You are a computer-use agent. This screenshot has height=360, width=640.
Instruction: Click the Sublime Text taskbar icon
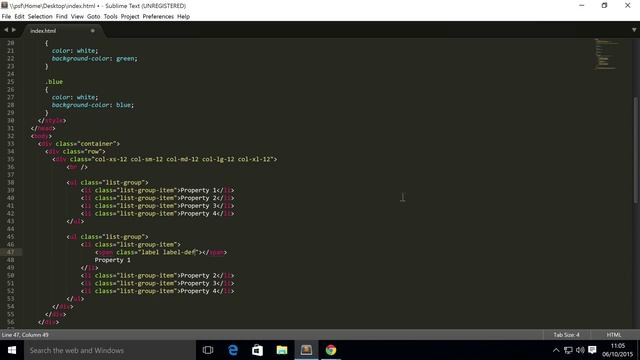[307, 350]
